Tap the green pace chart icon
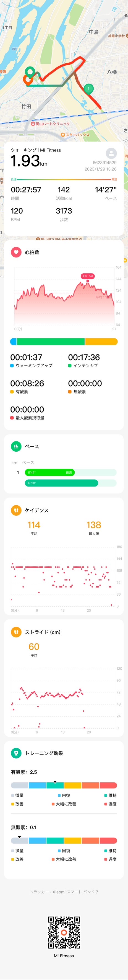Image resolution: width=128 pixels, height=980 pixels. (x=16, y=446)
